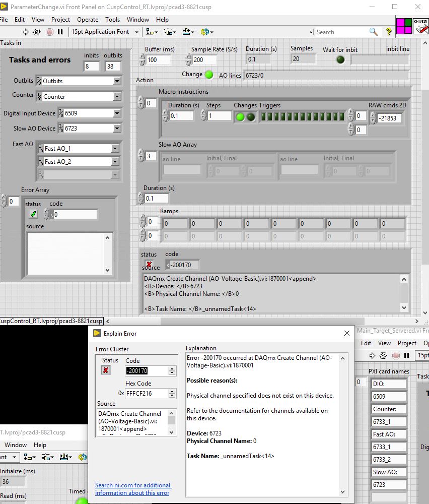Image resolution: width=429 pixels, height=504 pixels.
Task: Toggle the Wait for inbit indicator
Action: click(341, 59)
